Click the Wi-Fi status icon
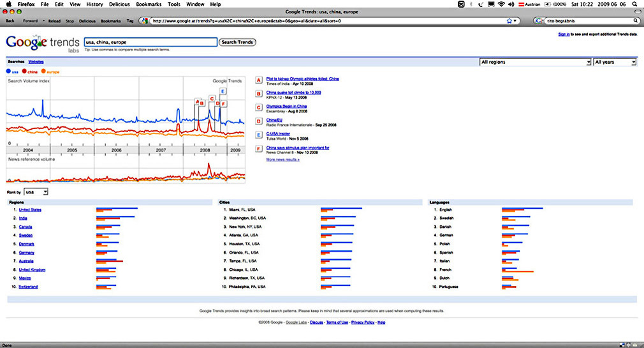 [501, 4]
